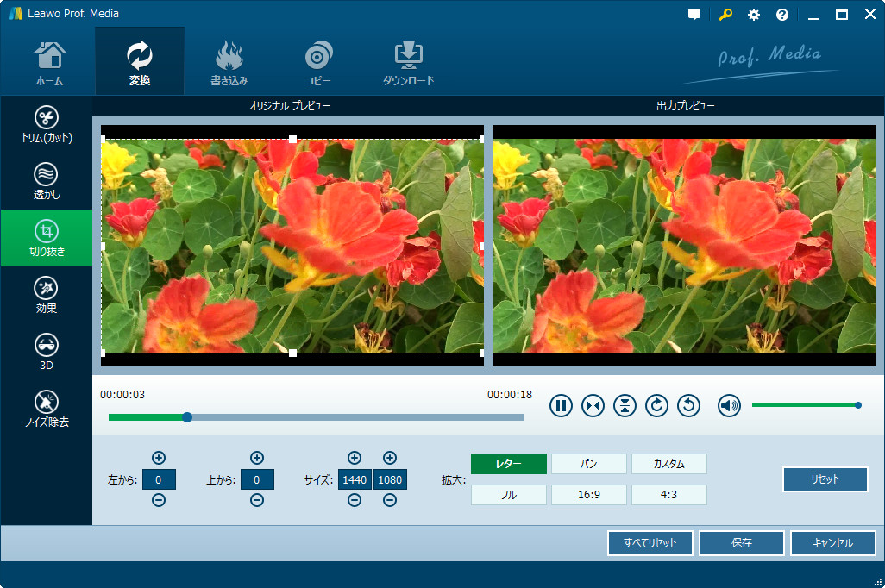The image size is (885, 588).
Task: Click the width field showing 1440
Action: click(x=355, y=479)
